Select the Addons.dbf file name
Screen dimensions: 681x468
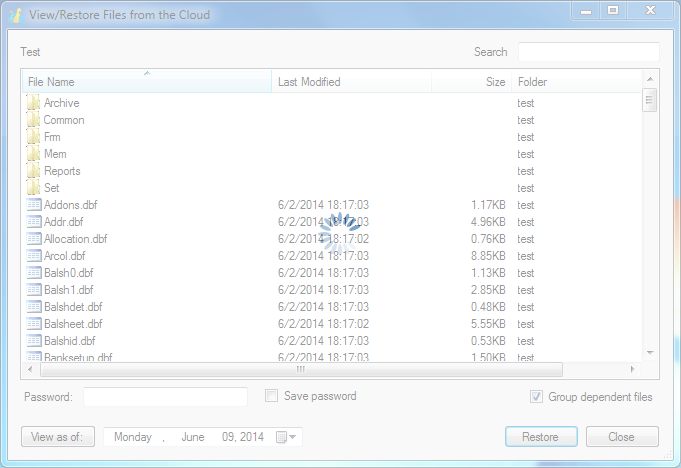[x=71, y=204]
